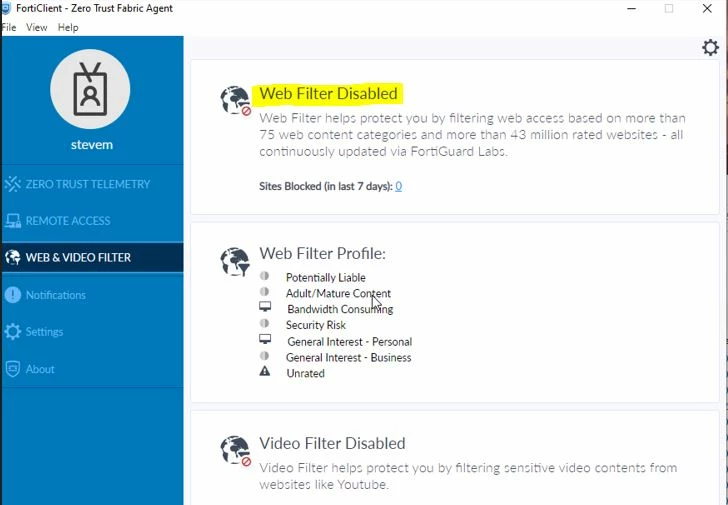Image resolution: width=728 pixels, height=505 pixels.
Task: Click the status icon beside Security Risk
Action: tap(264, 323)
